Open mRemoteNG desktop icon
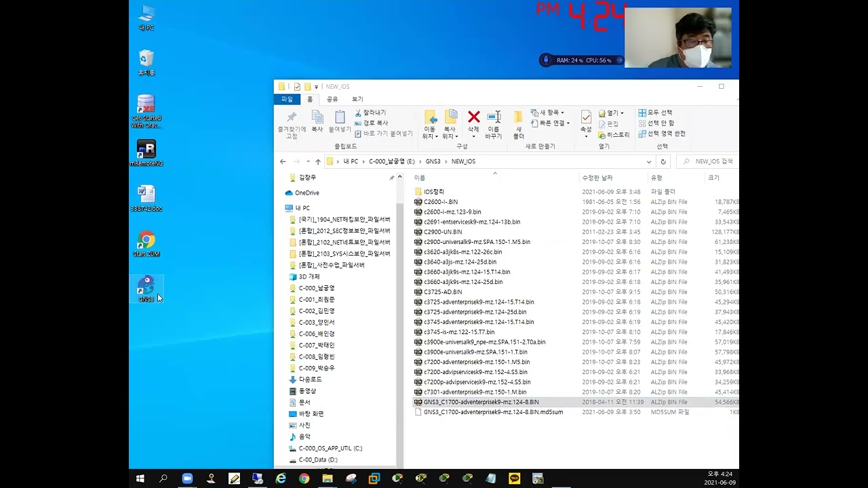 146,153
